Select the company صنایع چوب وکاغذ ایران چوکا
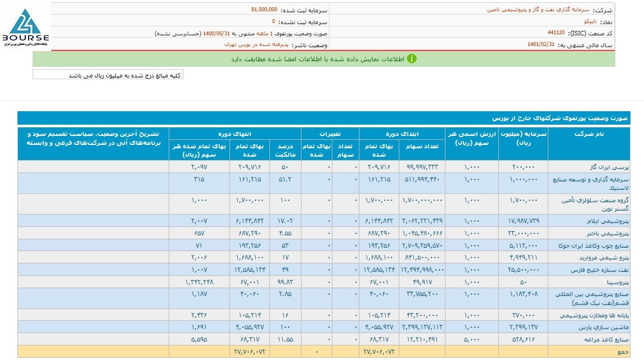644x364 pixels. [x=593, y=245]
